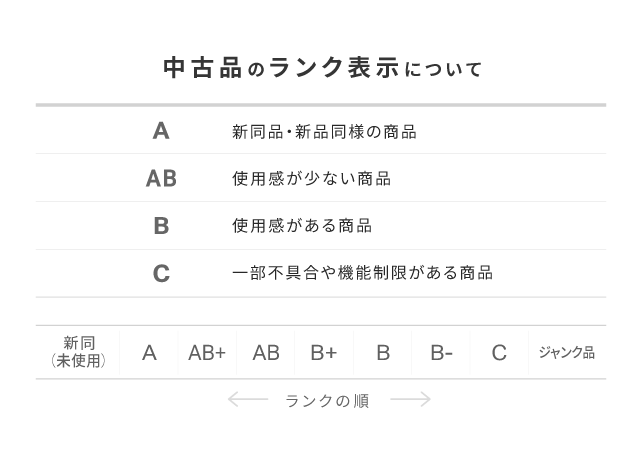Select the bold rank B letter in table
This screenshot has height=450, width=640.
point(161,226)
